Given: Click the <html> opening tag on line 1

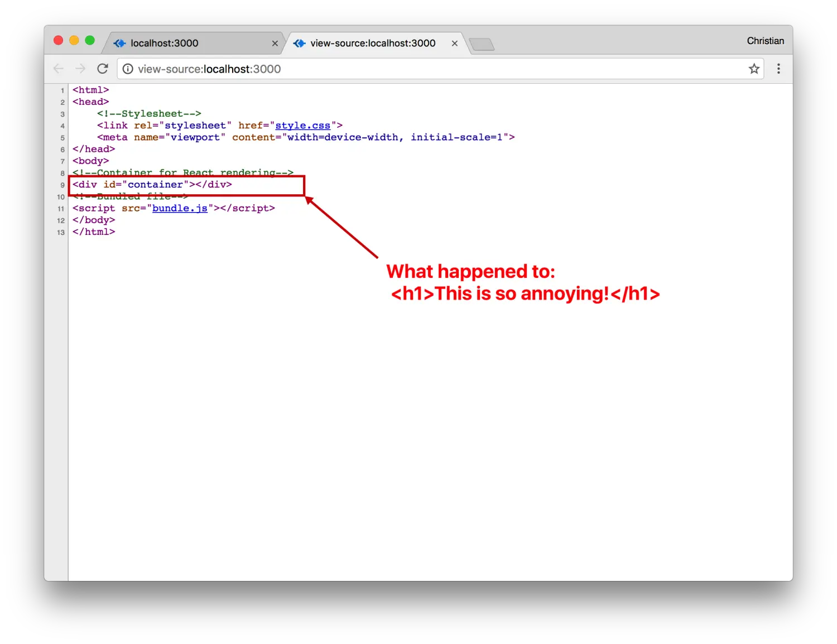Looking at the screenshot, I should tap(91, 90).
